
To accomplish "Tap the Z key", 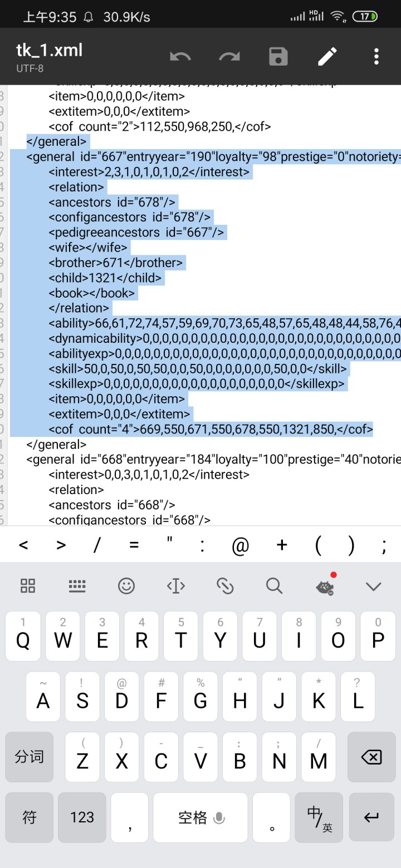I will pyautogui.click(x=82, y=757).
